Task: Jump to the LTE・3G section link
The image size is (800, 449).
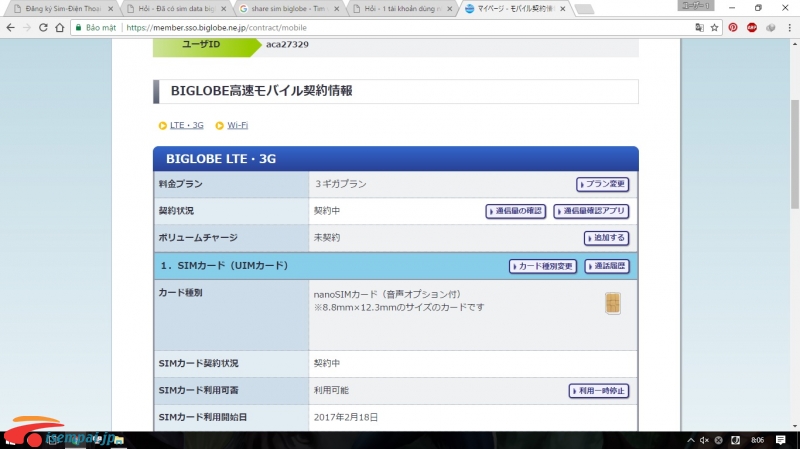Action: pyautogui.click(x=186, y=125)
